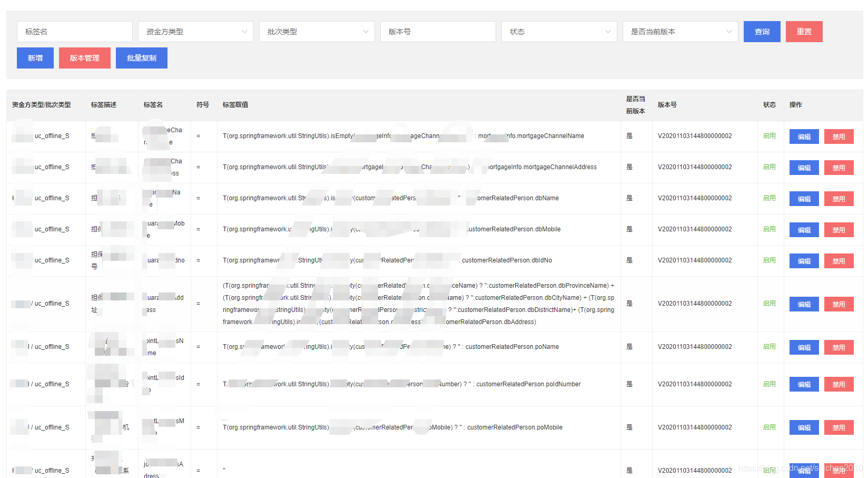Screen dimensions: 868x478
Task: Focus the 版本号 input field
Action: pos(438,32)
